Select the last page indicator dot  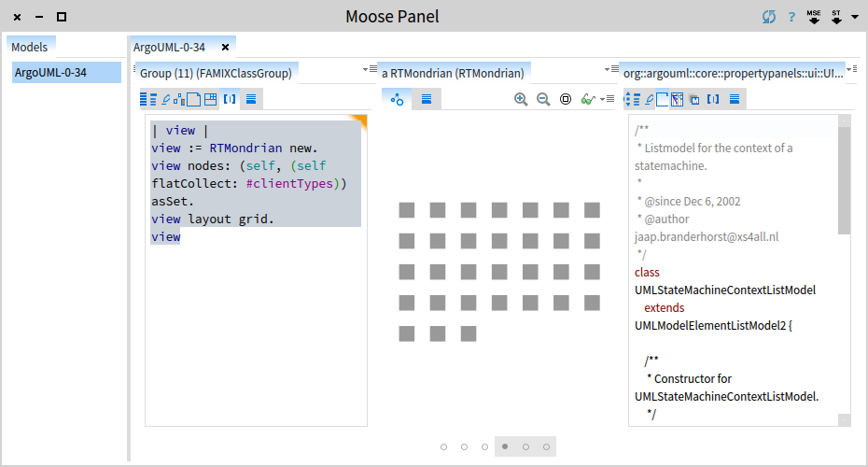pyautogui.click(x=547, y=447)
